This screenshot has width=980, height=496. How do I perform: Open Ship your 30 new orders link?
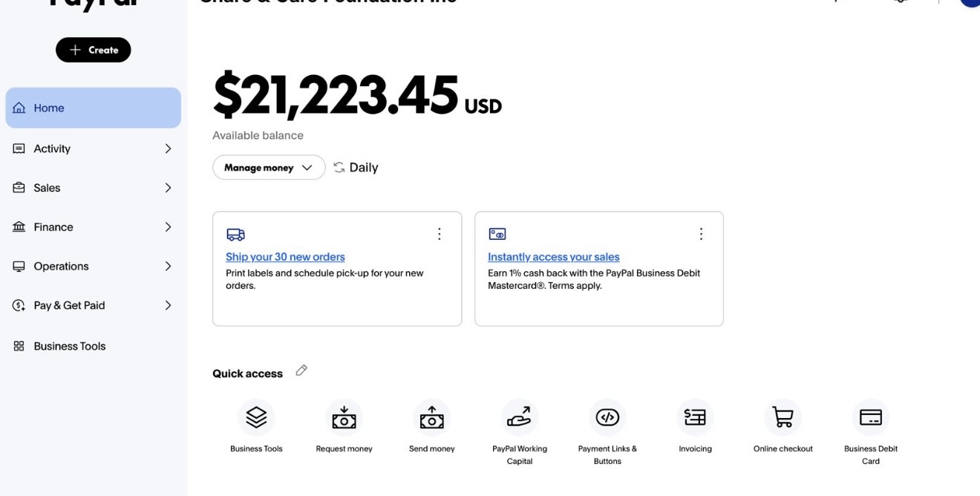[285, 257]
